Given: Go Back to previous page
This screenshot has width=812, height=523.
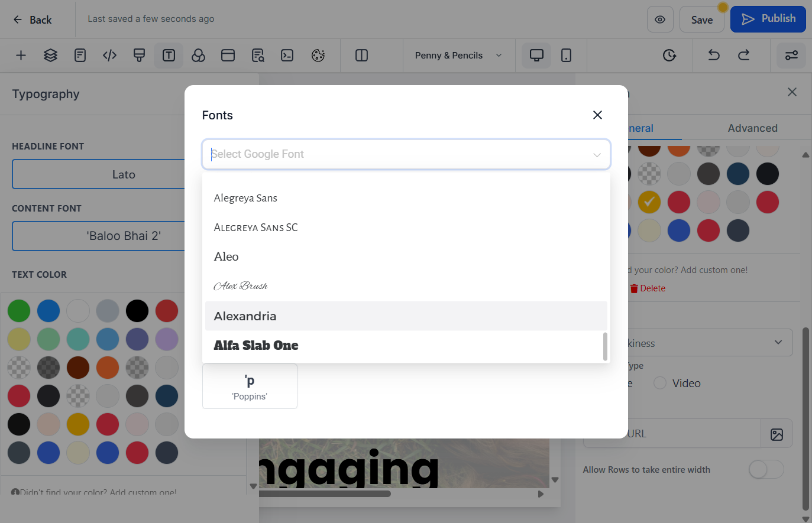Looking at the screenshot, I should coord(33,20).
